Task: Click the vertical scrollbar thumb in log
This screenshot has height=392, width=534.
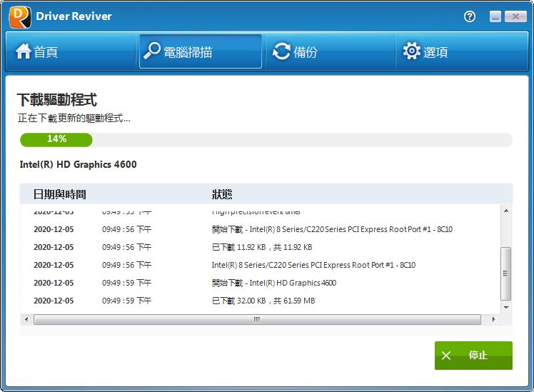Action: pyautogui.click(x=506, y=273)
